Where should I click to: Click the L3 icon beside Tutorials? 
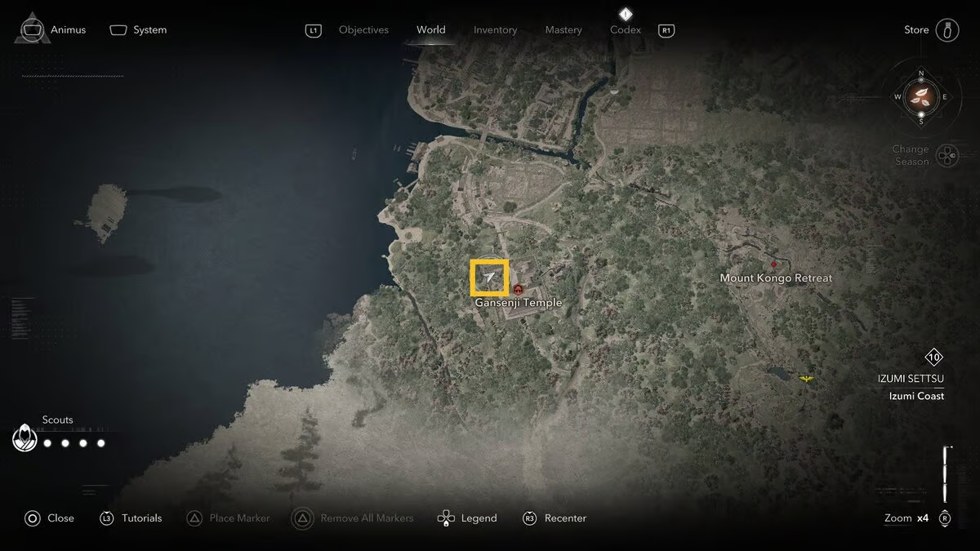[106, 518]
